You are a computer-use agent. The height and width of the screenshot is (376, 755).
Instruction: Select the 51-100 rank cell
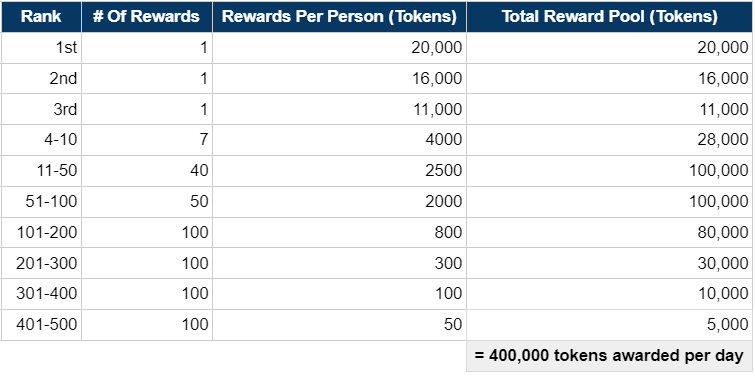tap(41, 202)
